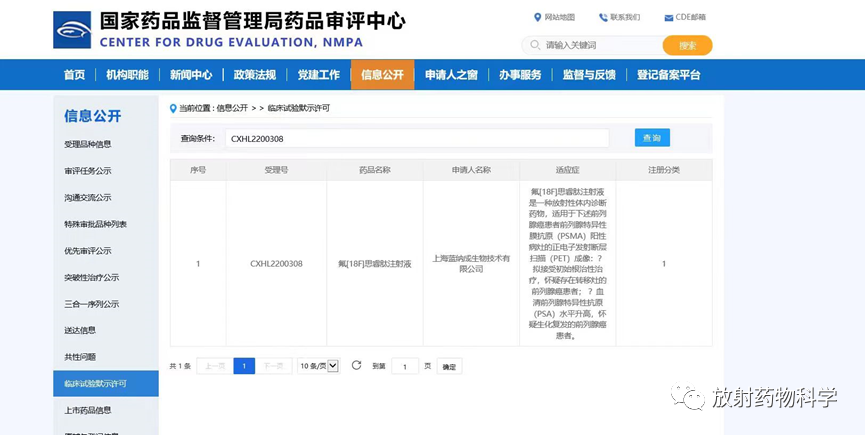Viewport: 865px width, 435px height.
Task: Click the page number jump input box
Action: point(405,367)
